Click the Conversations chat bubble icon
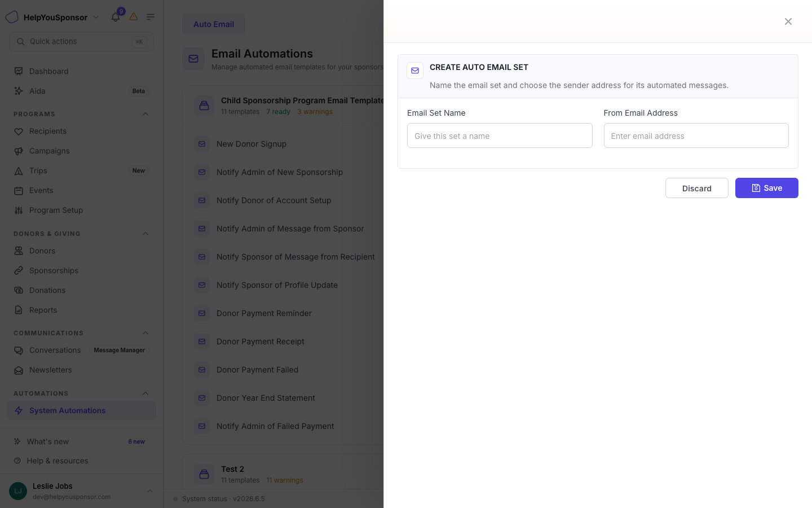 coord(19,350)
